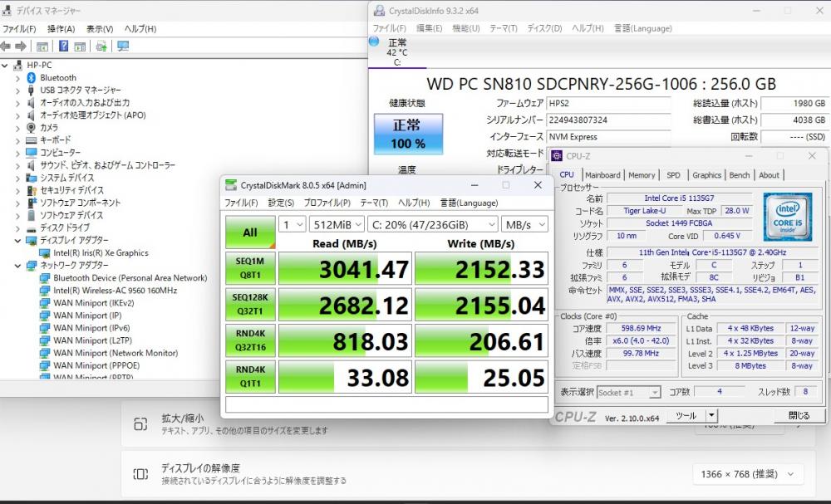Click the CrystalDiskInfo title bar icon
The height and width of the screenshot is (504, 831).
point(380,10)
